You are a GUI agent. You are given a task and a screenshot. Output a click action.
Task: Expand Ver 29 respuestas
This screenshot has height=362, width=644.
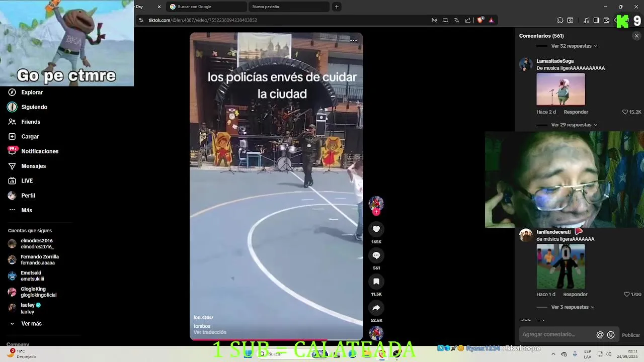tap(574, 125)
